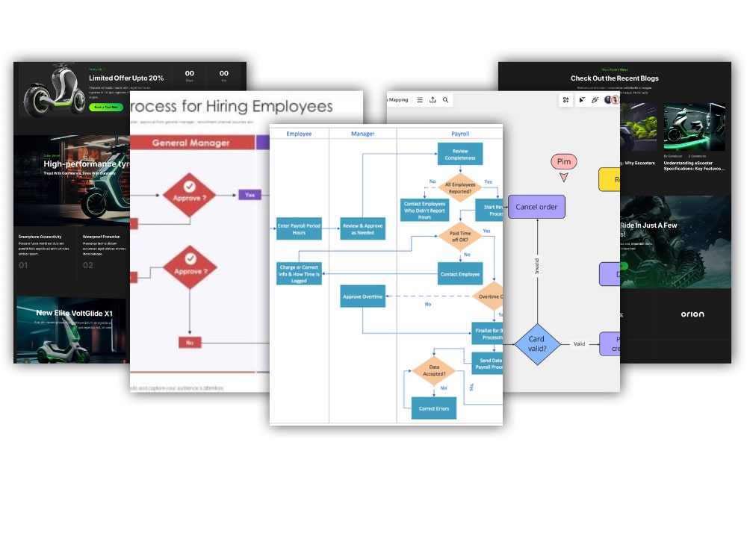Click the Payroll swimlane header

460,134
